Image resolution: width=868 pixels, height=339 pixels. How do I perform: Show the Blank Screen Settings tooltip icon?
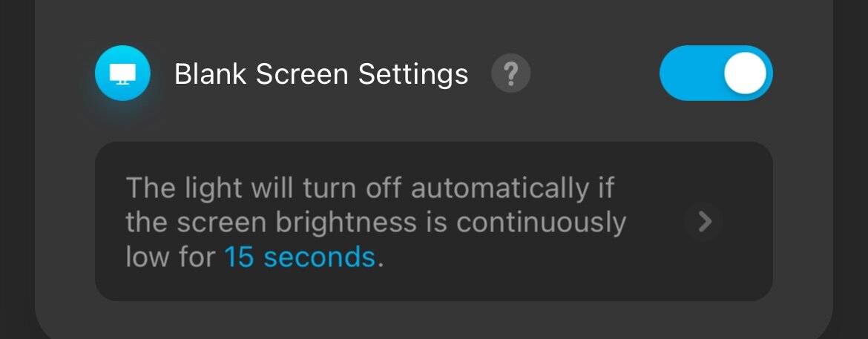coord(510,74)
